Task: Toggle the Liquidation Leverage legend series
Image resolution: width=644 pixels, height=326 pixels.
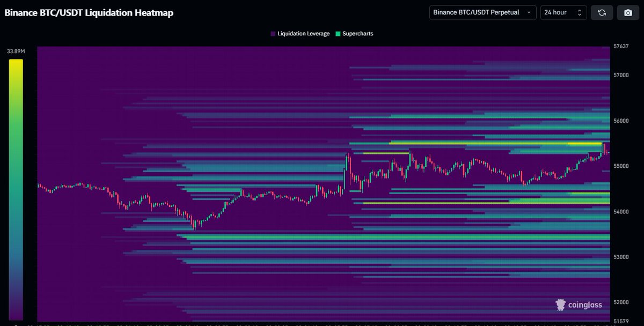Action: tap(300, 33)
